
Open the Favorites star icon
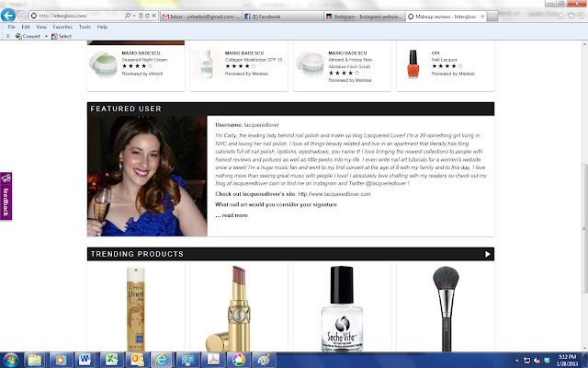(571, 16)
